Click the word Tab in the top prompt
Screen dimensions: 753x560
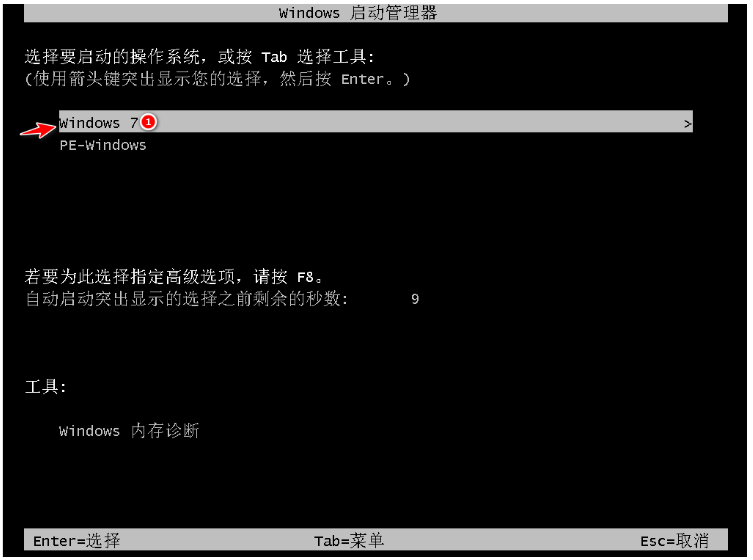[x=274, y=58]
